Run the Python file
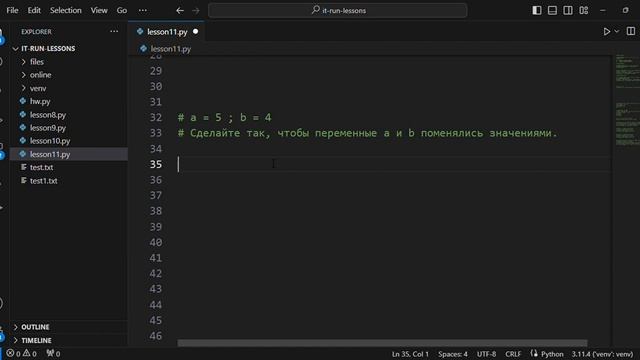Screen dimensions: 640x360 [607, 31]
